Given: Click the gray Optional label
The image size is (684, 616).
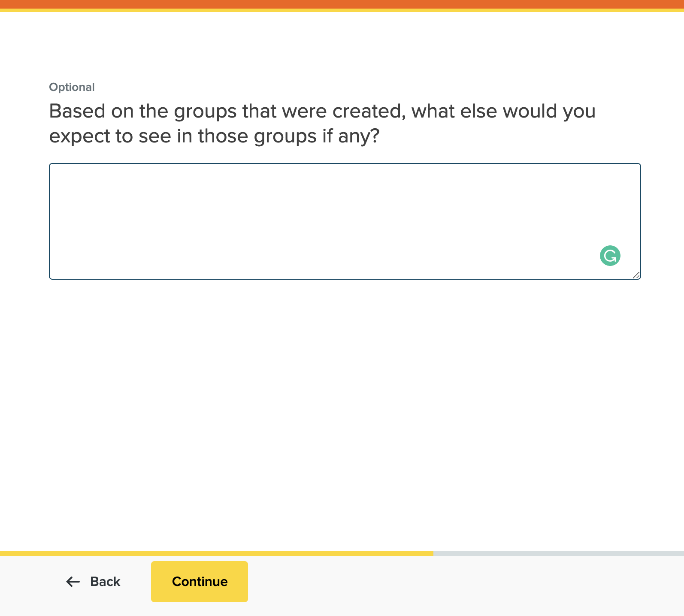Looking at the screenshot, I should (x=72, y=87).
